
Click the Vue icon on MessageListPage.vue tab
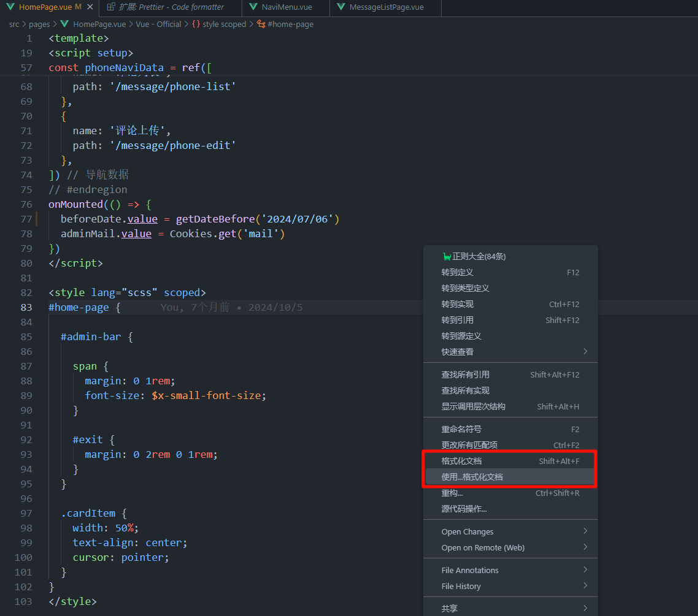340,7
